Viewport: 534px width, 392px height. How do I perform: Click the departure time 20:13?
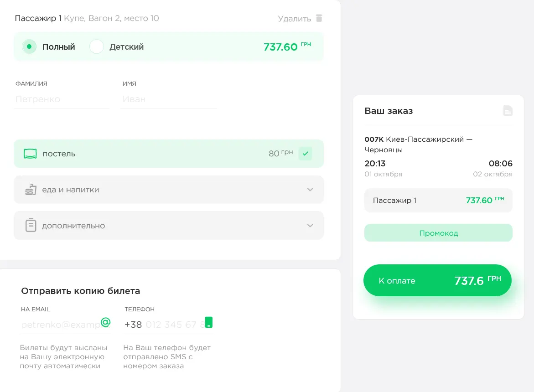(375, 164)
